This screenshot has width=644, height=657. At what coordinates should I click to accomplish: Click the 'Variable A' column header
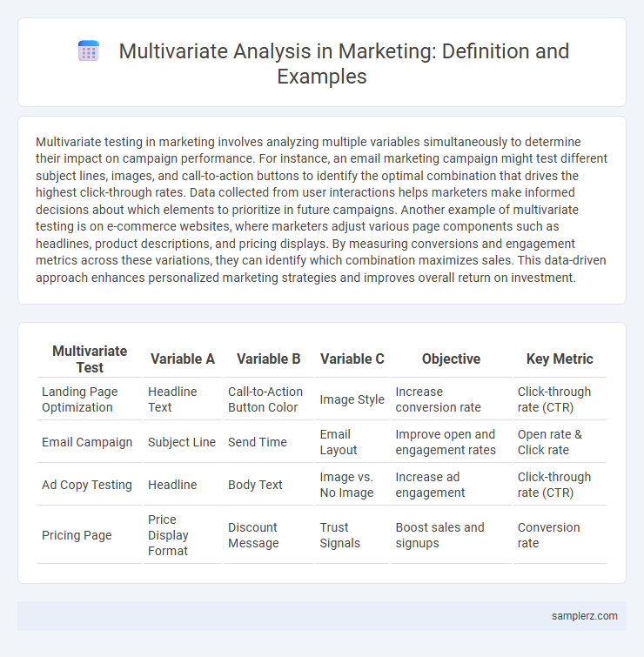(x=183, y=359)
